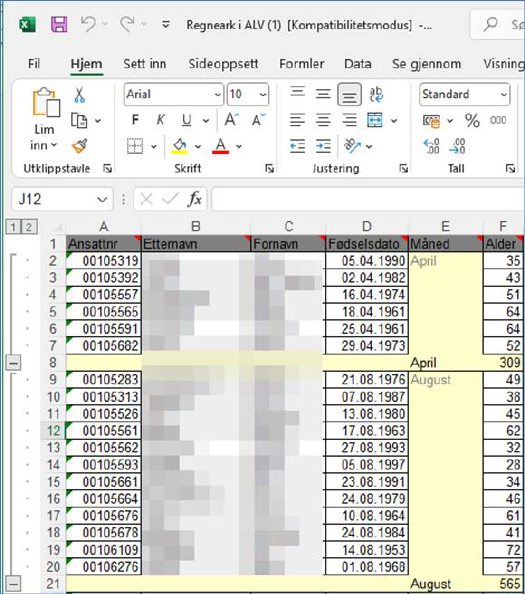
Task: Click Decrease Indent icon
Action: (x=297, y=146)
